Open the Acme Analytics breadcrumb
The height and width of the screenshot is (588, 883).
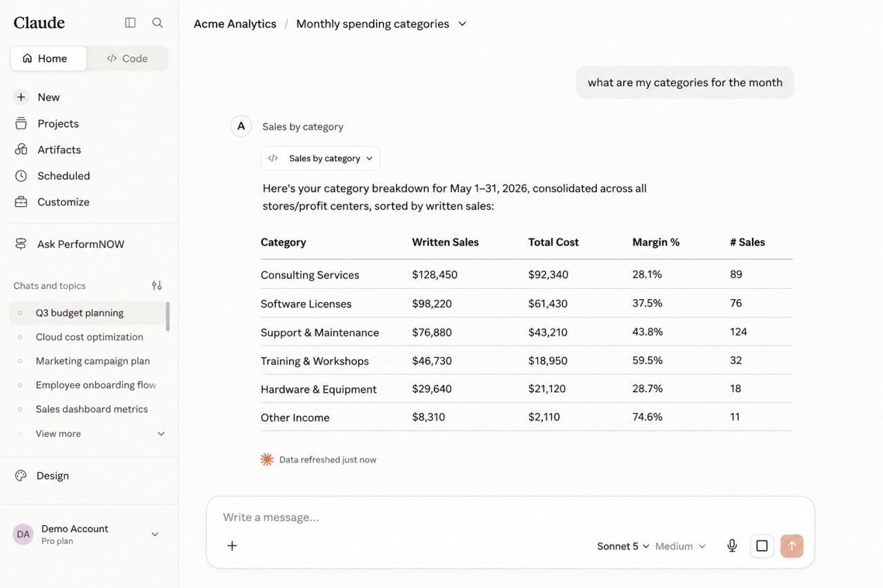coord(235,23)
